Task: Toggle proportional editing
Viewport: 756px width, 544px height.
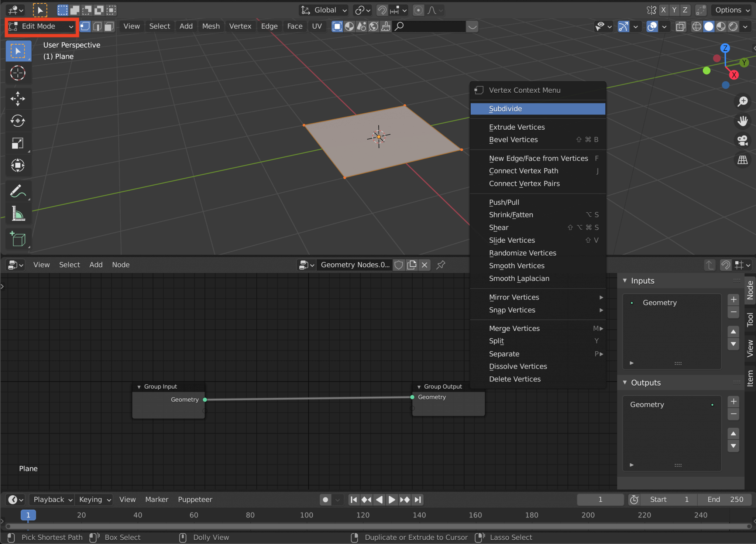Action: [x=417, y=10]
